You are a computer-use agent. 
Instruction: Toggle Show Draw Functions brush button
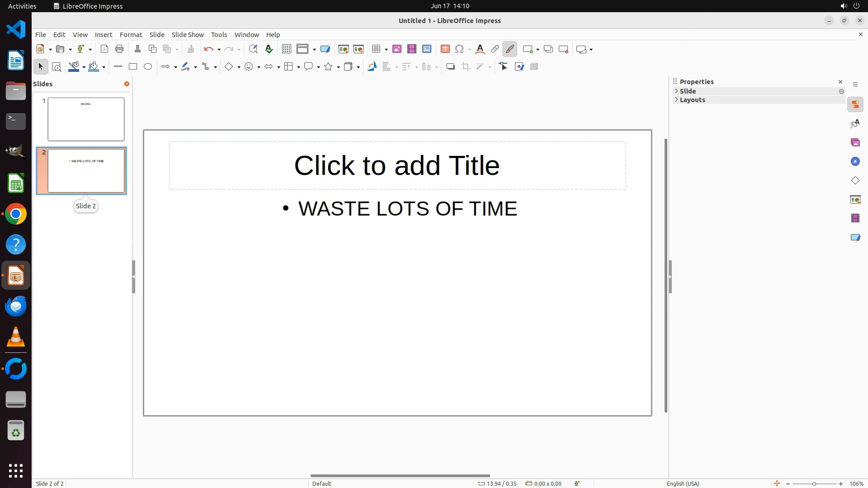coord(509,49)
